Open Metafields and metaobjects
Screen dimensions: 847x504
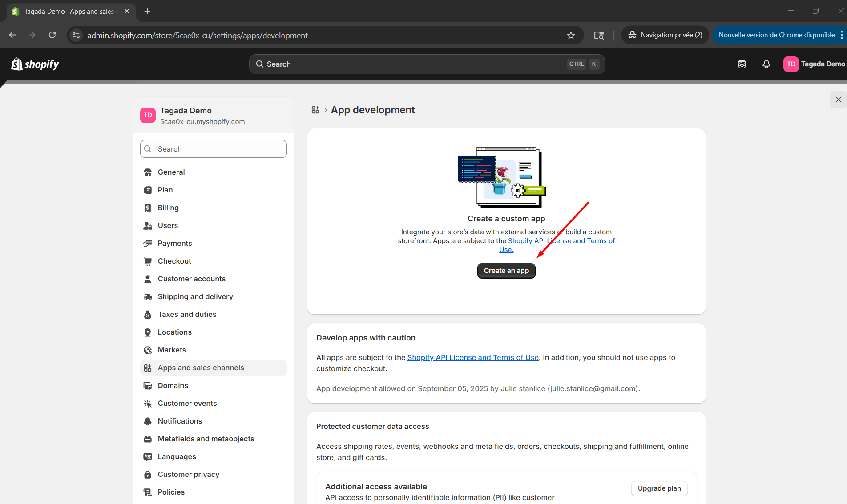click(214, 439)
